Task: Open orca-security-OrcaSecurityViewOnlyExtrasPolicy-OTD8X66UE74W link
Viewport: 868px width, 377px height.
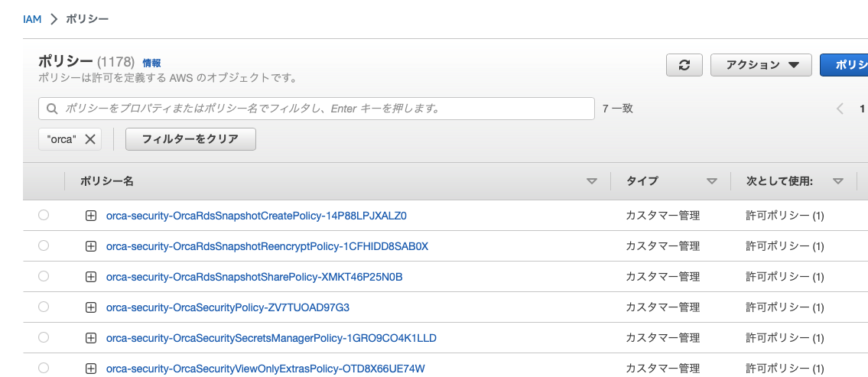Action: [x=265, y=369]
